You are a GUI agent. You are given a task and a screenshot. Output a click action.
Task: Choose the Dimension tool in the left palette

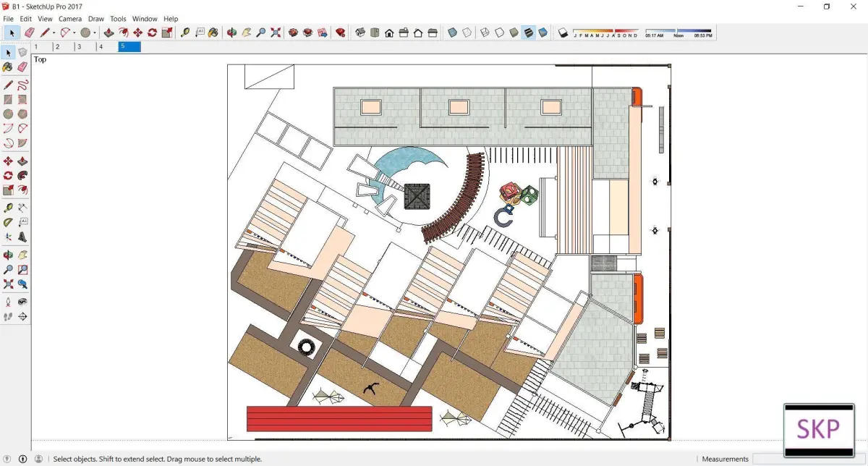(x=22, y=208)
